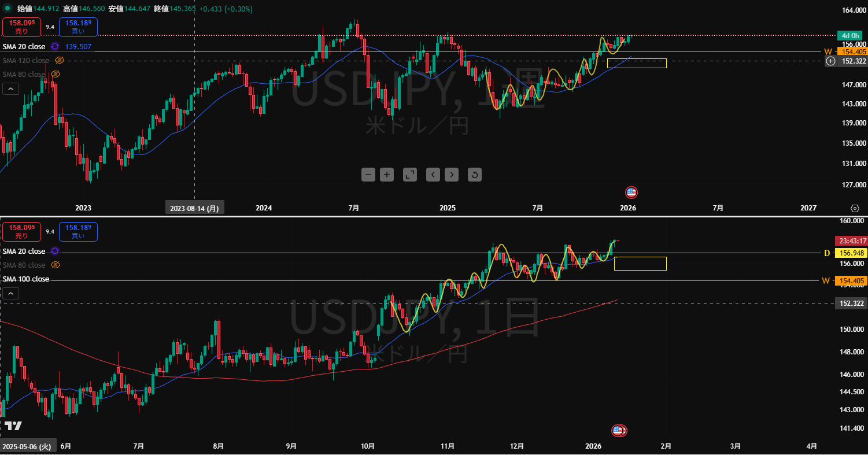Open the TradingView logo in lower chart
This screenshot has height=455, width=868.
pos(13,426)
